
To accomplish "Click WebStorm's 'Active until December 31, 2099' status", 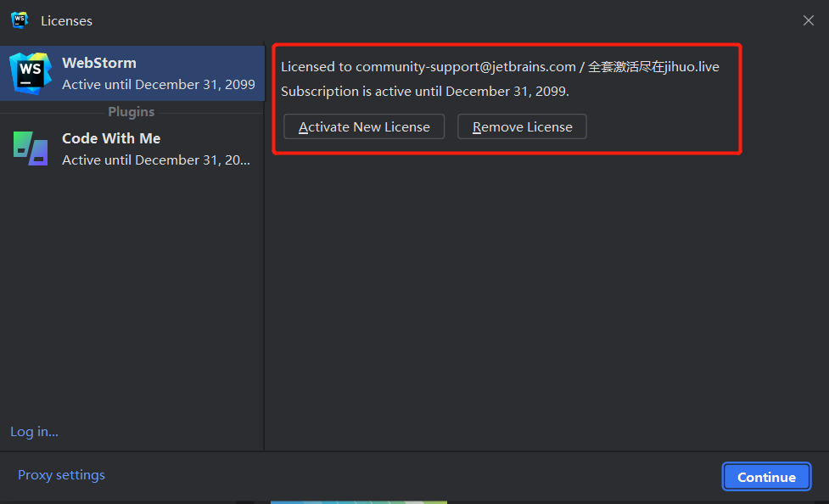I will [x=158, y=85].
